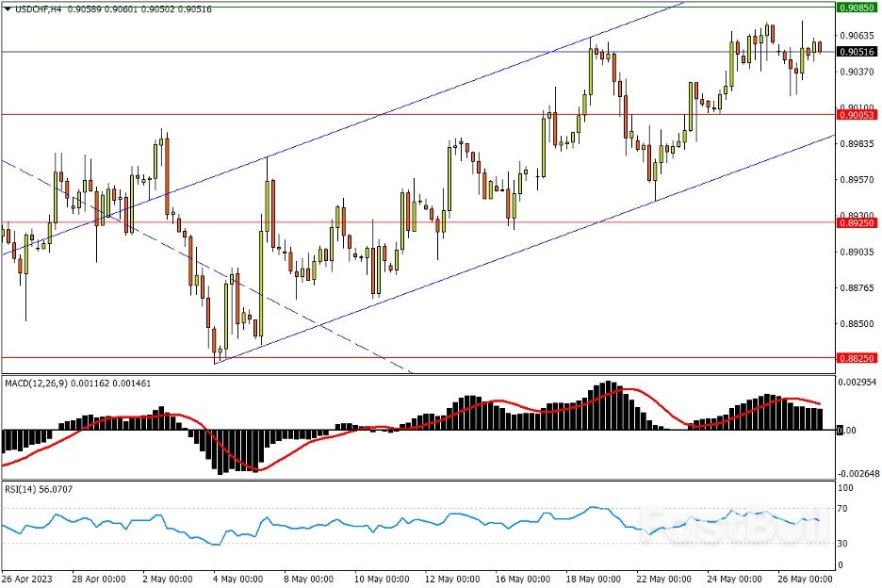This screenshot has height=588, width=882.
Task: Select the 26 Apr 2023 date marker
Action: coord(27,577)
